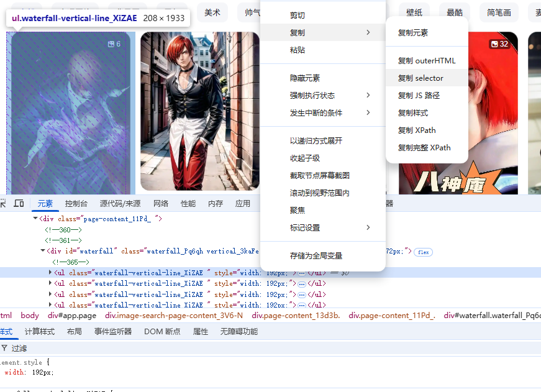Select 收起子级 menu entry

(322, 158)
